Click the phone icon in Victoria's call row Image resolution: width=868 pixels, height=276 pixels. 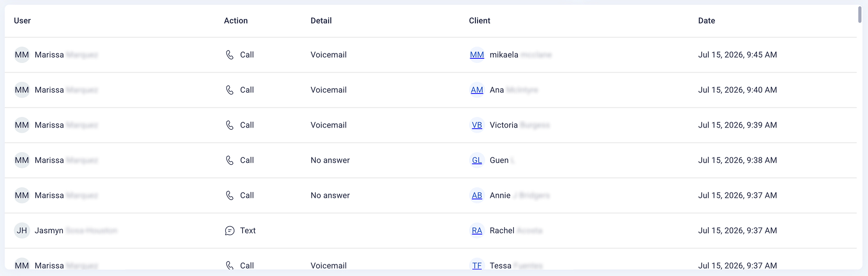point(230,125)
